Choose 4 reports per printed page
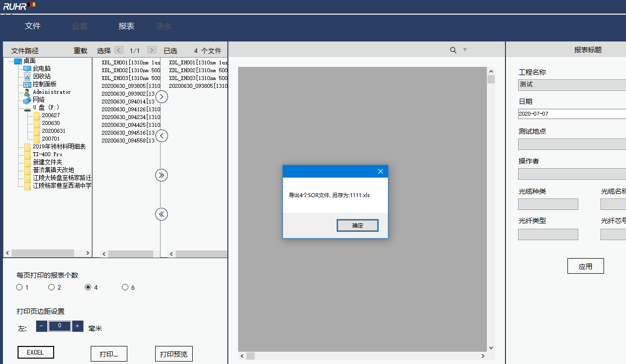Image resolution: width=626 pixels, height=364 pixels. click(x=88, y=287)
